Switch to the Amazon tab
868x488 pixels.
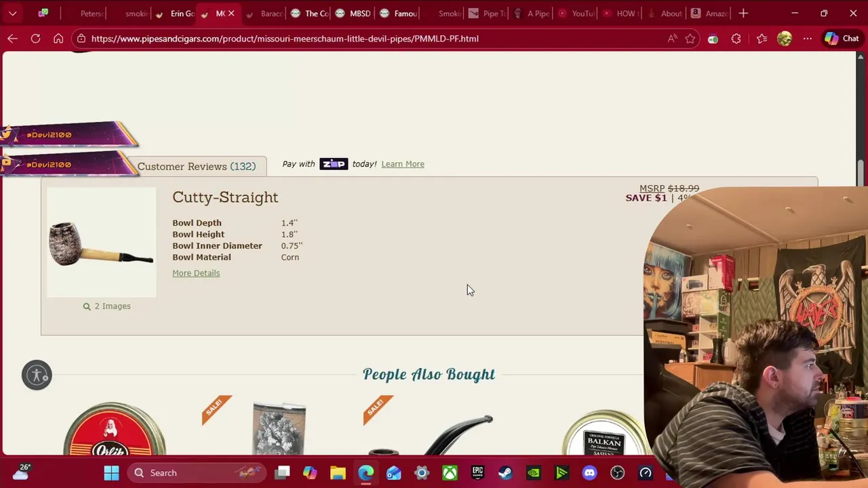click(709, 13)
